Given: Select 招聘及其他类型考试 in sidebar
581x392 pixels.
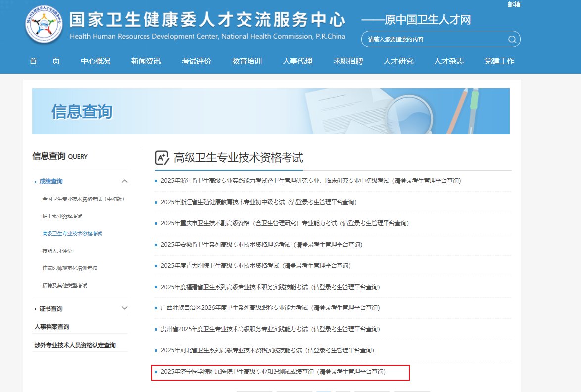Looking at the screenshot, I should pyautogui.click(x=64, y=286).
